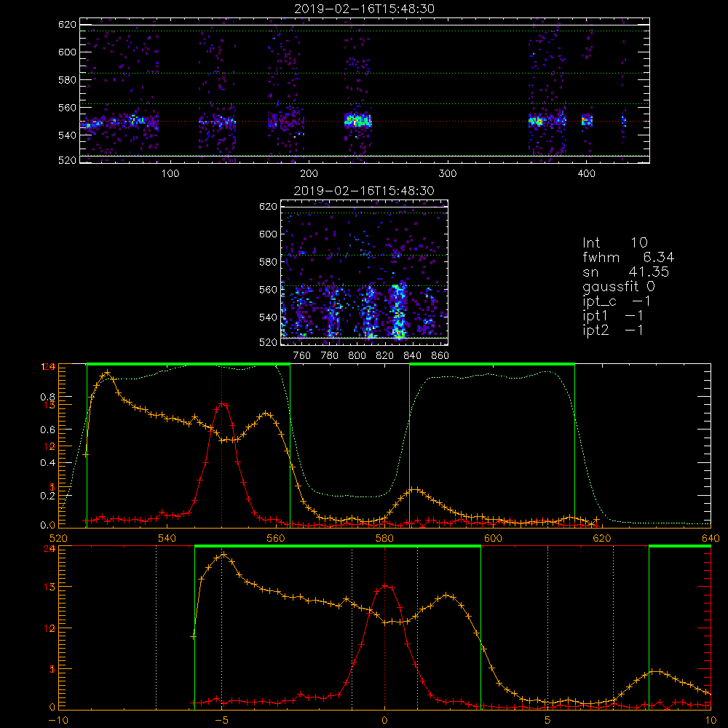
Task: Select the 'ipt_c -1' readout line
Action: pyautogui.click(x=617, y=301)
